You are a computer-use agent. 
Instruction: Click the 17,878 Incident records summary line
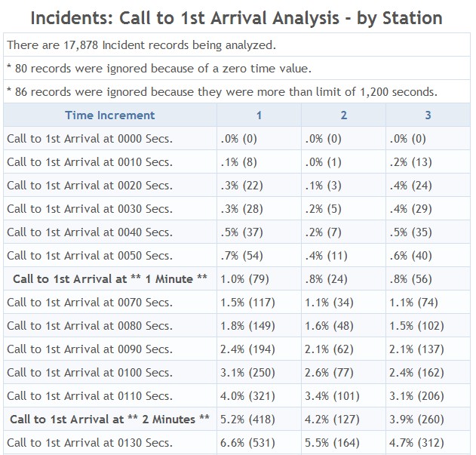pos(142,45)
